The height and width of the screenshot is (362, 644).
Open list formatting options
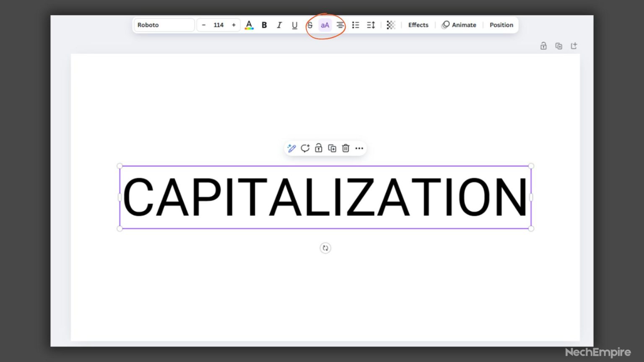point(356,25)
